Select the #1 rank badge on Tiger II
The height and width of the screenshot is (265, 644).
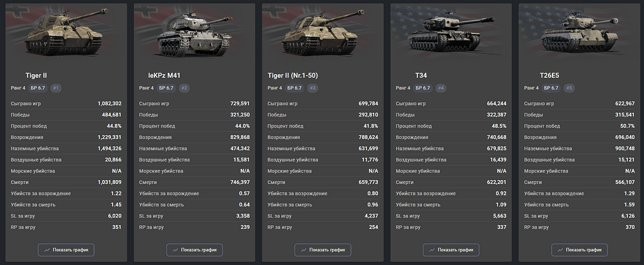(56, 87)
